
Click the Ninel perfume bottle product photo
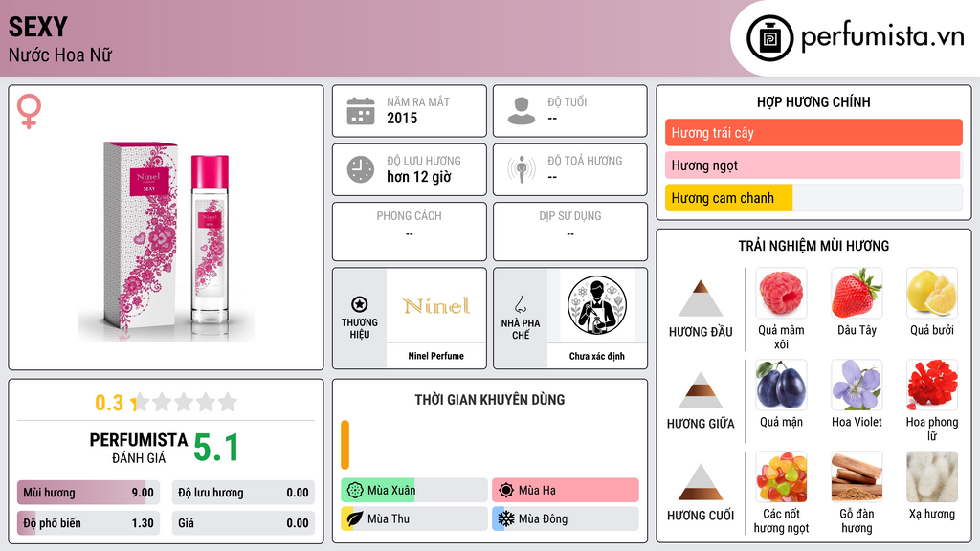[166, 240]
